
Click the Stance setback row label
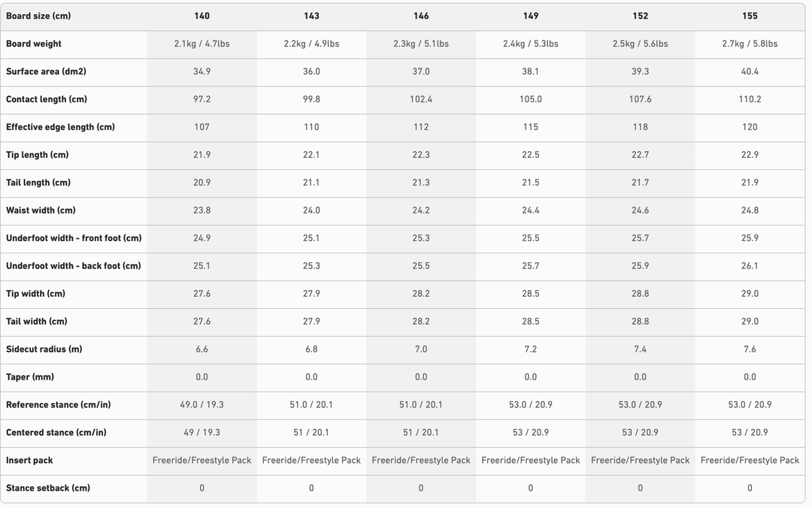point(48,488)
